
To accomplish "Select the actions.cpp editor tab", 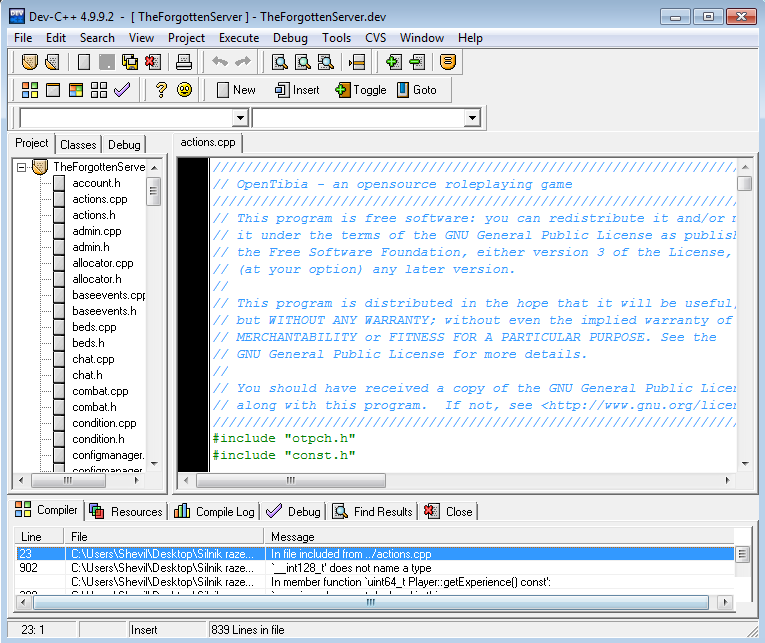I will (208, 142).
